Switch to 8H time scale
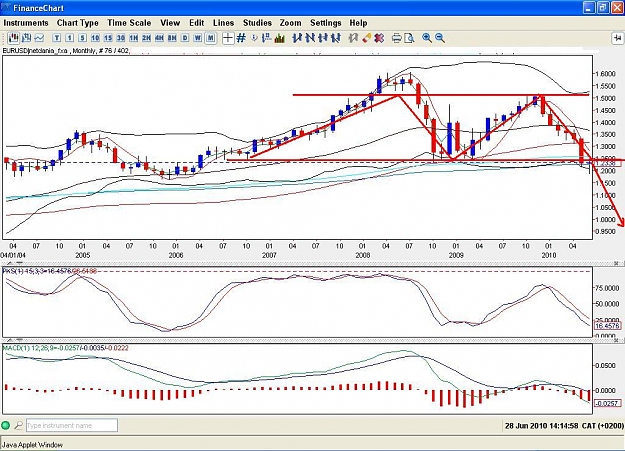The width and height of the screenshot is (625, 451). point(172,38)
